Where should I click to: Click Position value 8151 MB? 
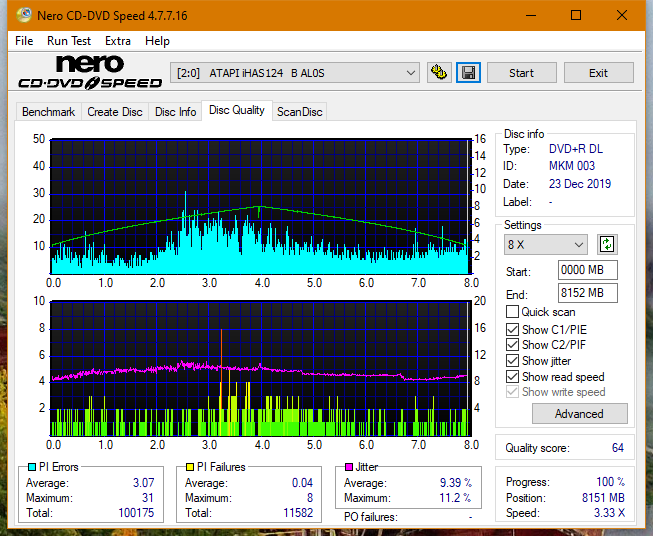[603, 498]
